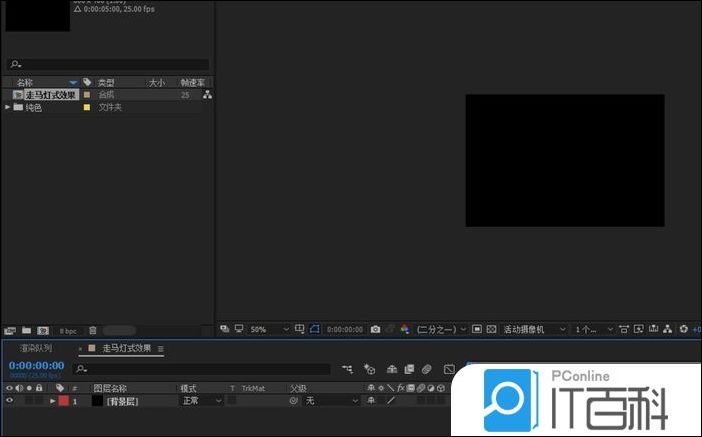Create new composition from project panel icon
Viewport: 702px width, 437px height.
[x=43, y=330]
